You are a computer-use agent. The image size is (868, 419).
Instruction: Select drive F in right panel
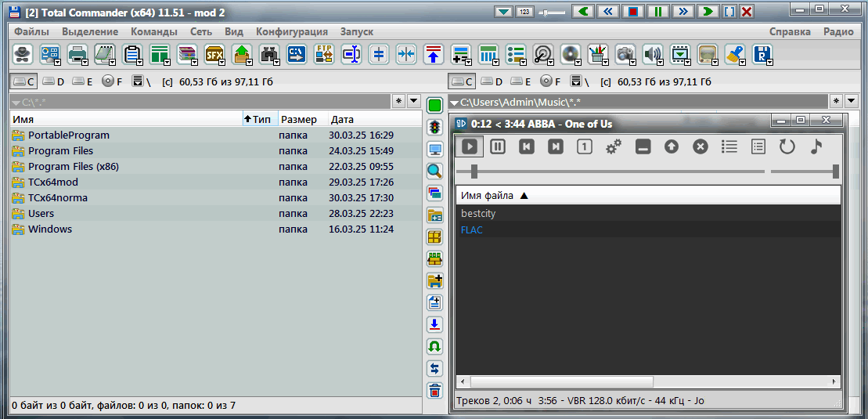coord(550,81)
